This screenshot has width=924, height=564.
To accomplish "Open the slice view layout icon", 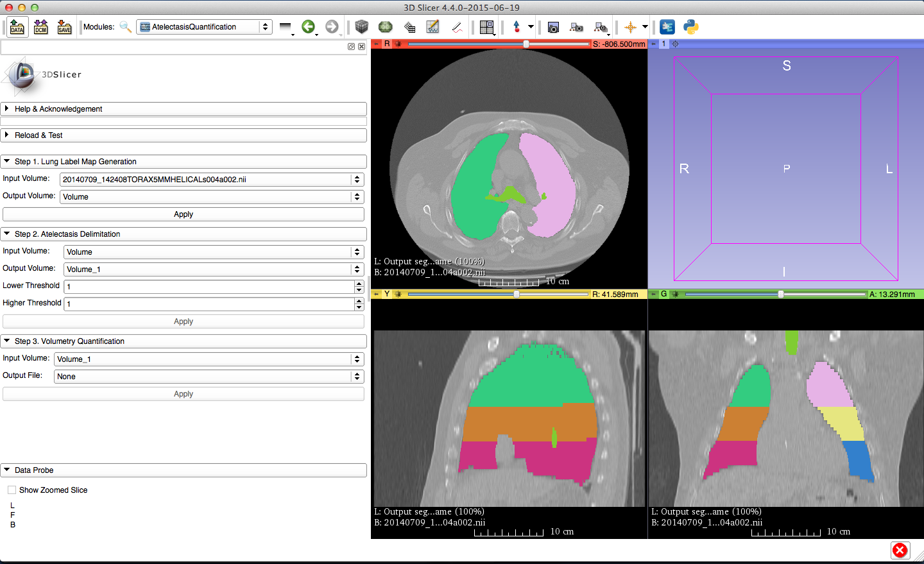I will 487,27.
